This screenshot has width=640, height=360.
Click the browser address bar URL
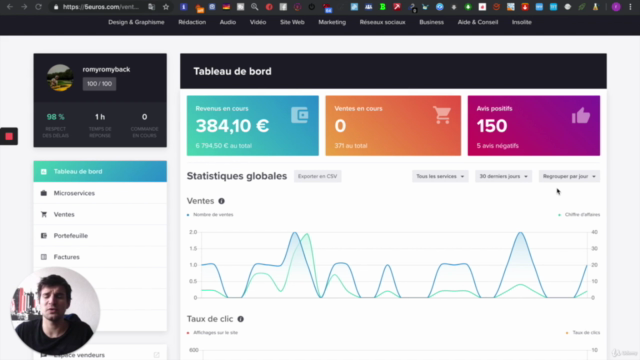(x=101, y=7)
